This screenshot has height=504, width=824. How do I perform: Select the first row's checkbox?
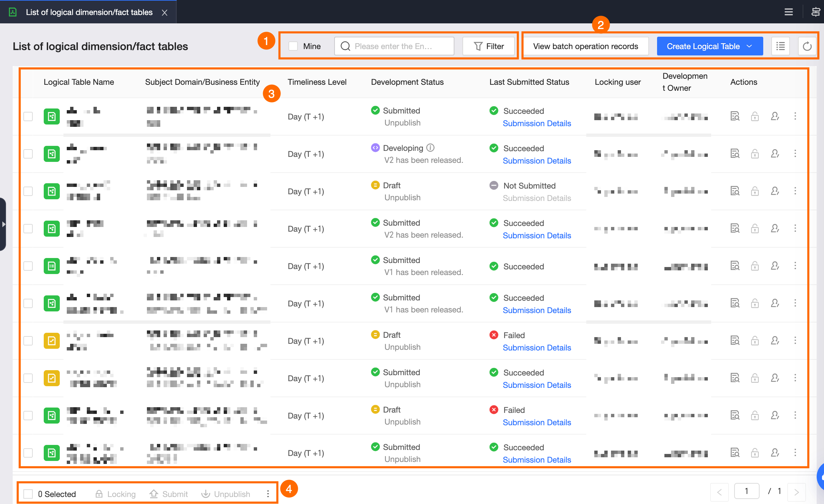coord(28,116)
